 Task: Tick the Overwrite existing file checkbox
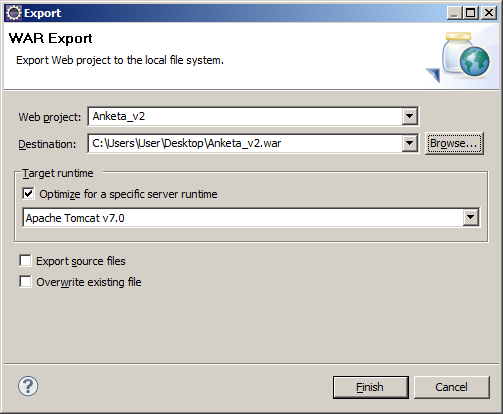25,281
